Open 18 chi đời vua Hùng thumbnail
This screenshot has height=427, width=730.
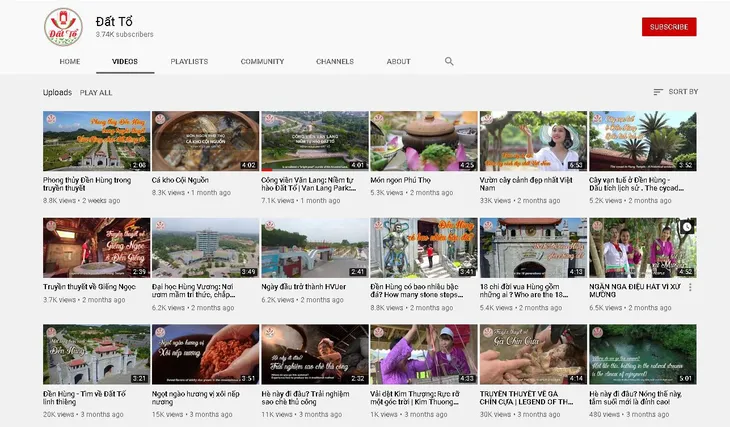click(x=533, y=248)
